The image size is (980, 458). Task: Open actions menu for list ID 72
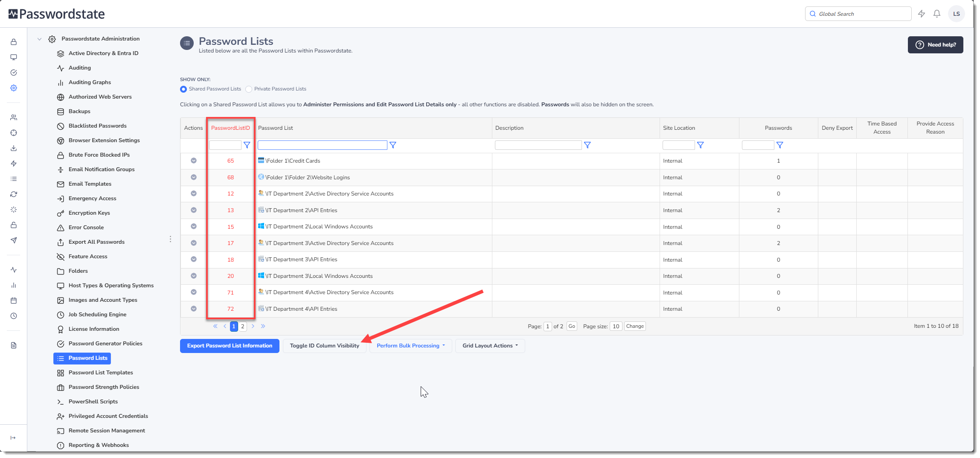[194, 309]
